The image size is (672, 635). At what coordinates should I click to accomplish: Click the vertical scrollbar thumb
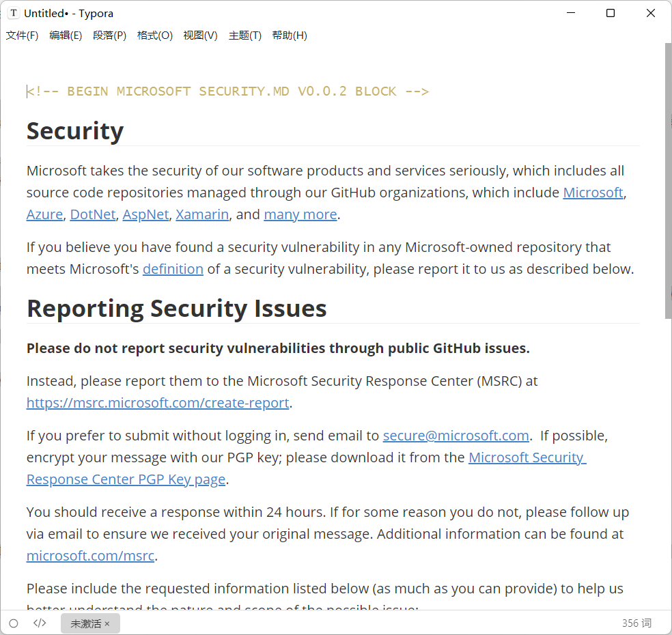tap(668, 181)
